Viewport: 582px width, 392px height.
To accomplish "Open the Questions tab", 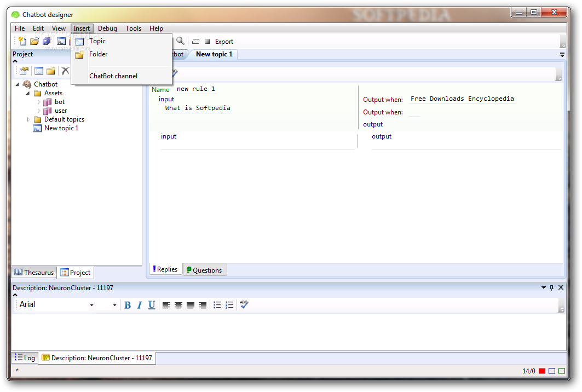I will pyautogui.click(x=205, y=270).
